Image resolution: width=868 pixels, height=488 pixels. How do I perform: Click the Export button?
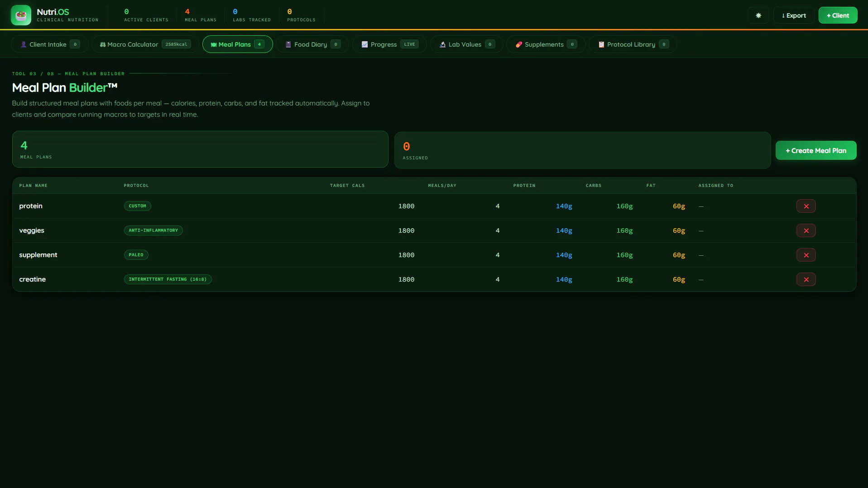click(794, 15)
